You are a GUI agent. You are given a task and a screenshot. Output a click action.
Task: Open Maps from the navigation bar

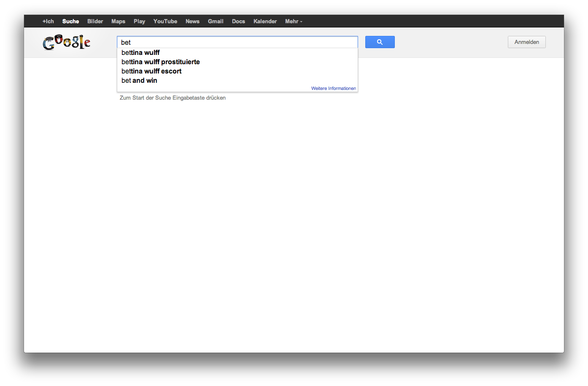coord(118,22)
